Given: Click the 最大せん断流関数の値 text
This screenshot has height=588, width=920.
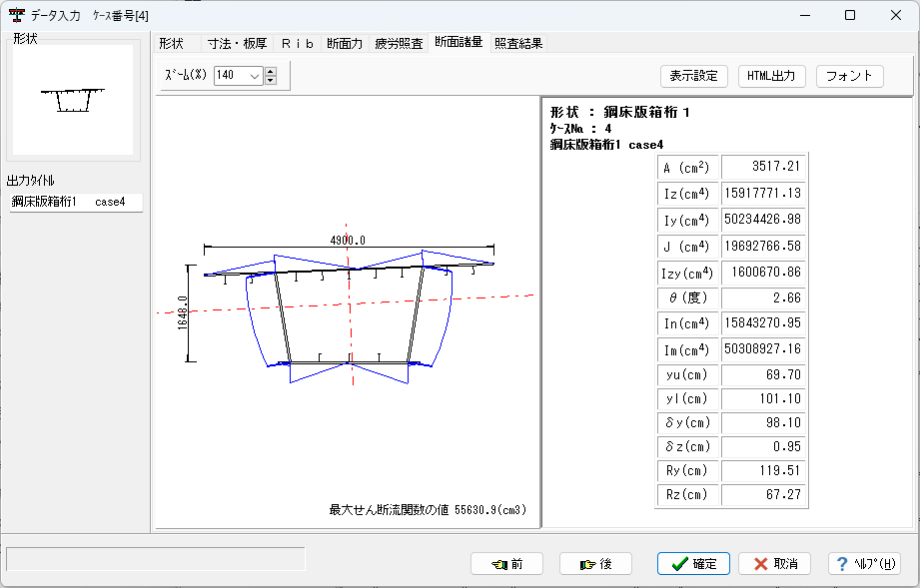Looking at the screenshot, I should pyautogui.click(x=389, y=510).
